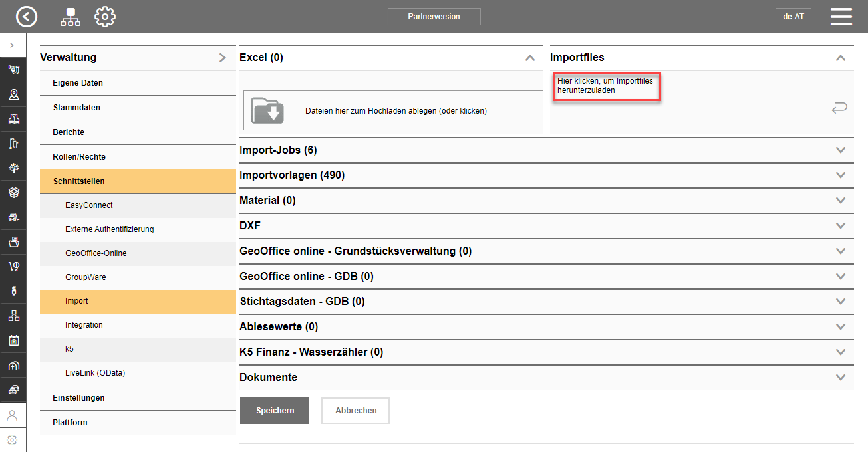Select the Schnittstellen menu entry
868x452 pixels.
click(x=138, y=181)
